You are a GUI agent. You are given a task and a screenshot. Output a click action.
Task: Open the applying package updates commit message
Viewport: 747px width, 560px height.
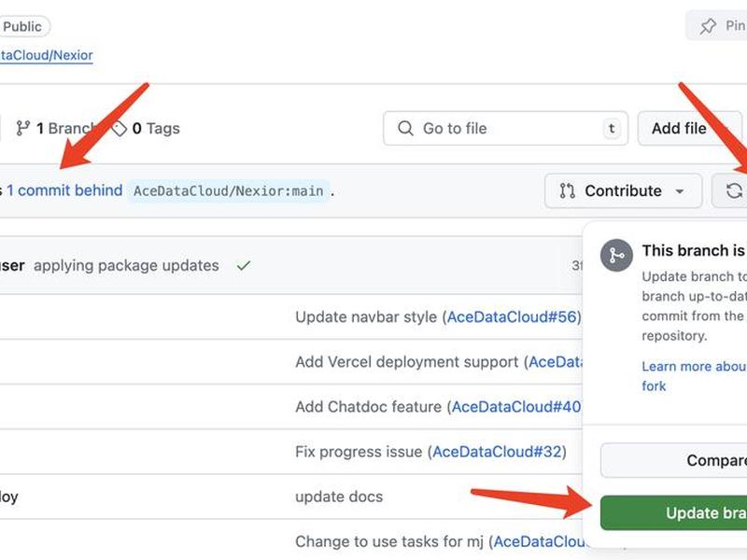point(126,265)
